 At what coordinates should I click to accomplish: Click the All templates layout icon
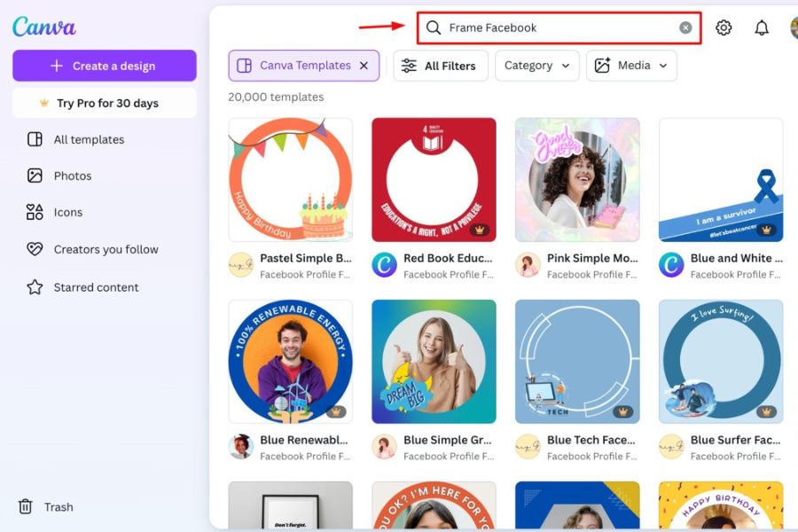35,139
